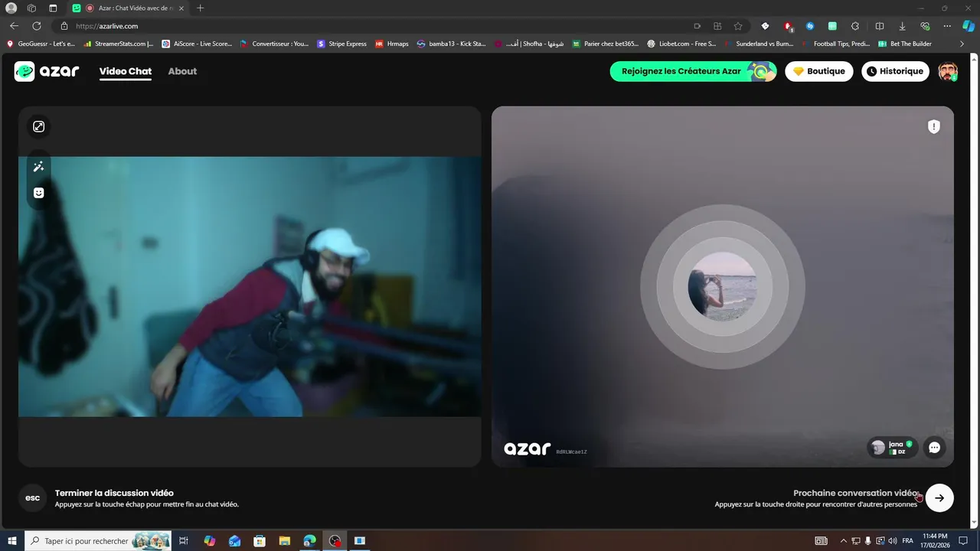The image size is (980, 551).
Task: Switch FRA keyboard language
Action: click(908, 541)
